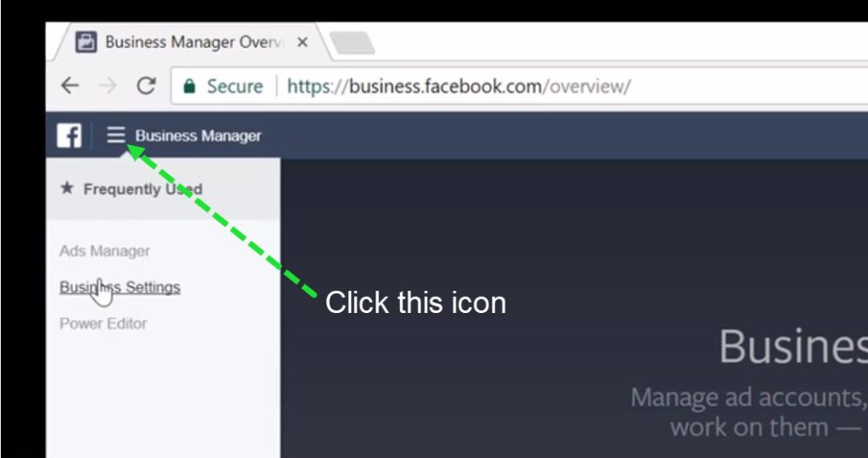Click the Facebook logo in the header
Screen dimensions: 868x458
(70, 135)
